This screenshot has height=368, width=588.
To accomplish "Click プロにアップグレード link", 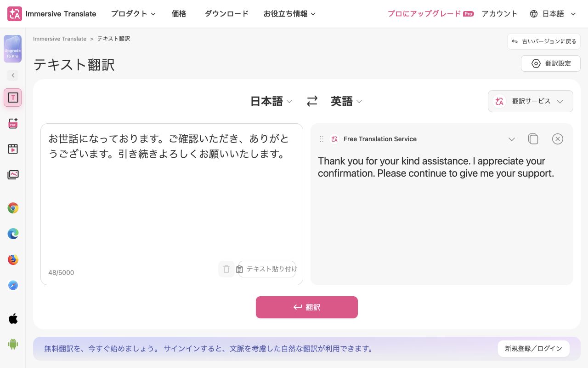I will point(430,14).
